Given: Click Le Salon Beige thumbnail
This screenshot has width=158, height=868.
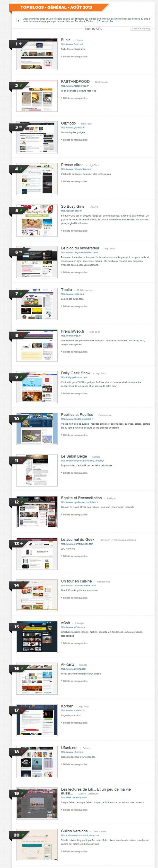Looking at the screenshot, I should [x=37, y=470].
